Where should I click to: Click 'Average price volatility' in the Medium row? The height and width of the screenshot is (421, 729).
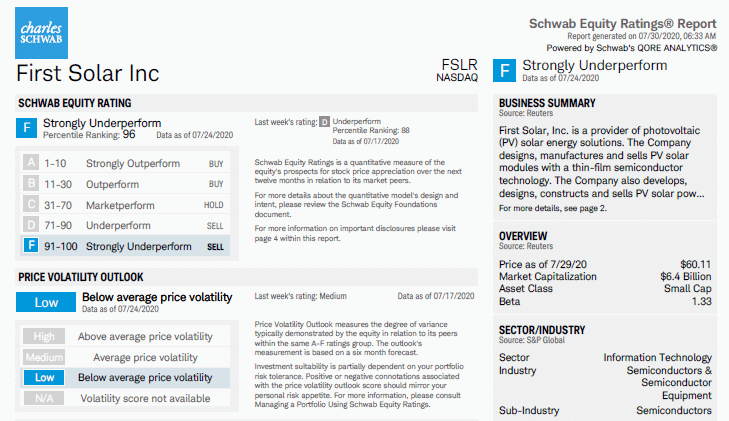145,357
